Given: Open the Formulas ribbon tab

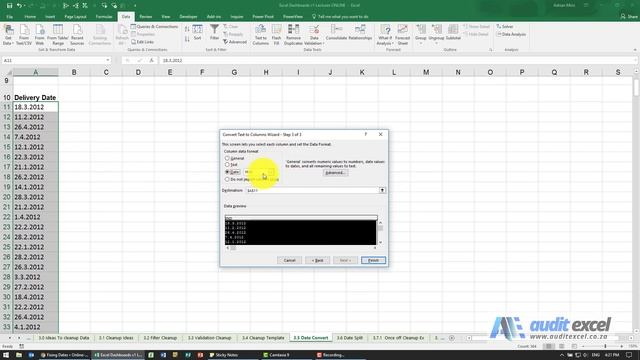Looking at the screenshot, I should [104, 17].
